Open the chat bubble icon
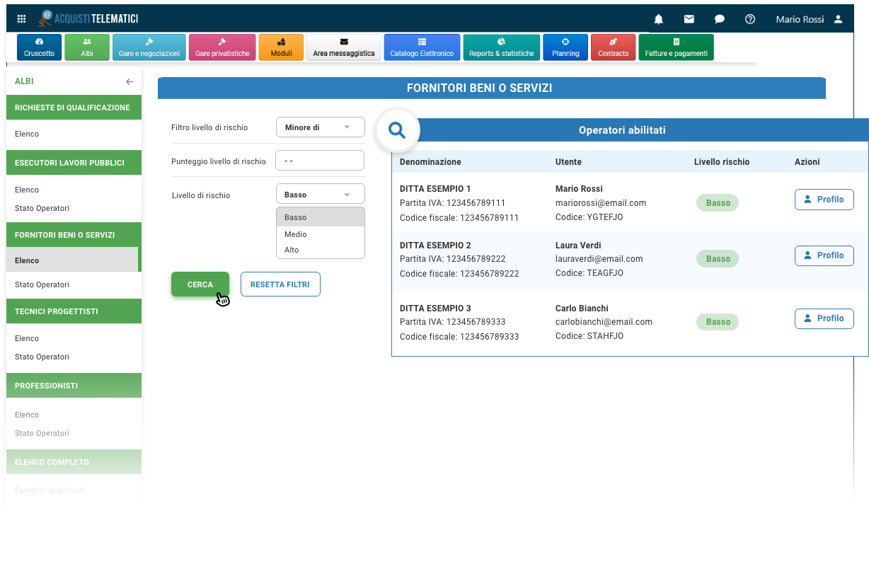Image resolution: width=869 pixels, height=588 pixels. pos(719,19)
